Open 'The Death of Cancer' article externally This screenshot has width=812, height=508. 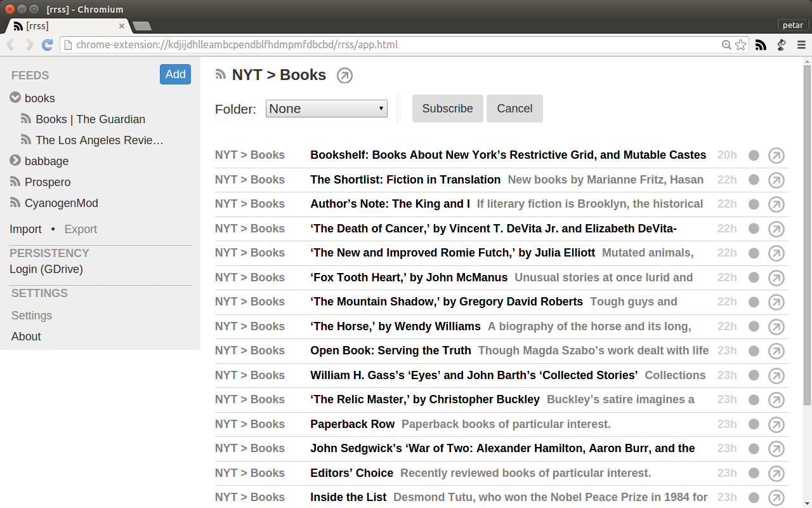tap(776, 229)
